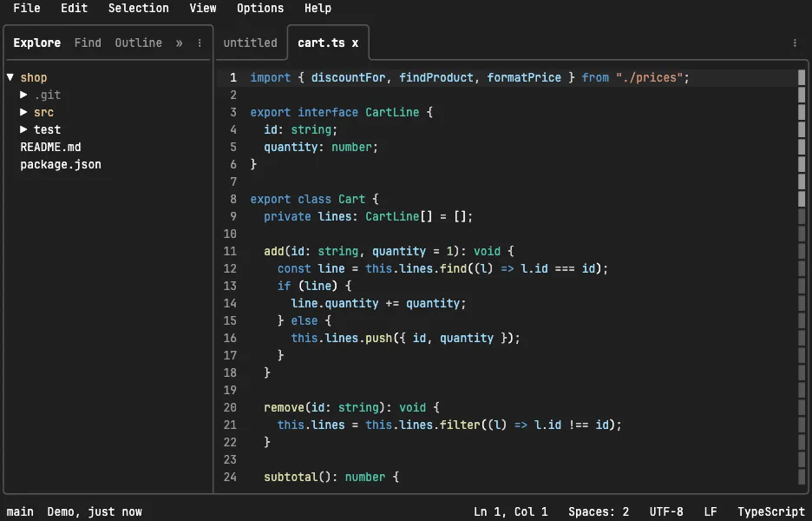Click line number 24 in the gutter
Screen dimensions: 812x521
pos(230,477)
